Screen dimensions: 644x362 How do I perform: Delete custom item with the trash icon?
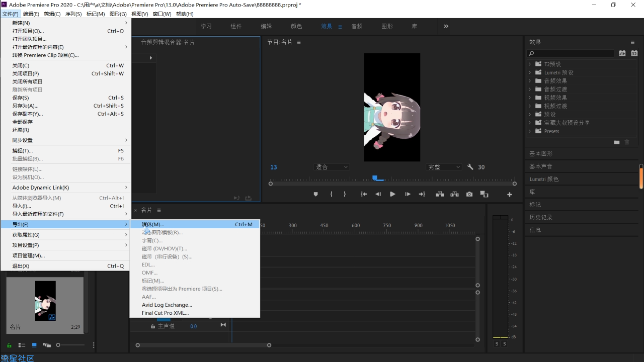tap(627, 142)
